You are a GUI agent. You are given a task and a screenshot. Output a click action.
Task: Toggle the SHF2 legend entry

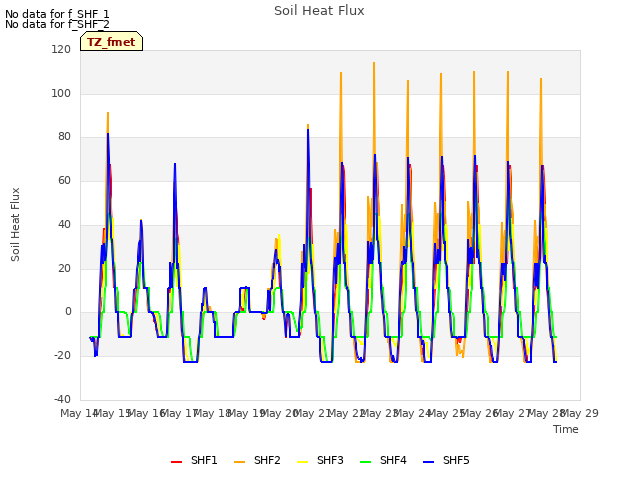pos(257,460)
